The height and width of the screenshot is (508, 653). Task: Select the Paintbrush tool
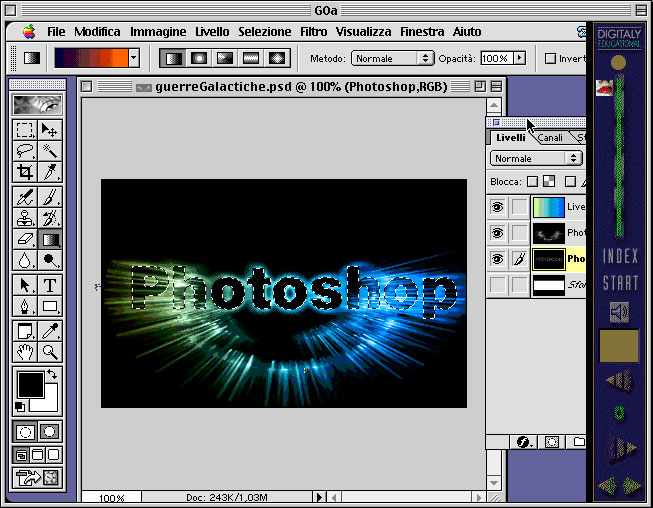point(50,197)
